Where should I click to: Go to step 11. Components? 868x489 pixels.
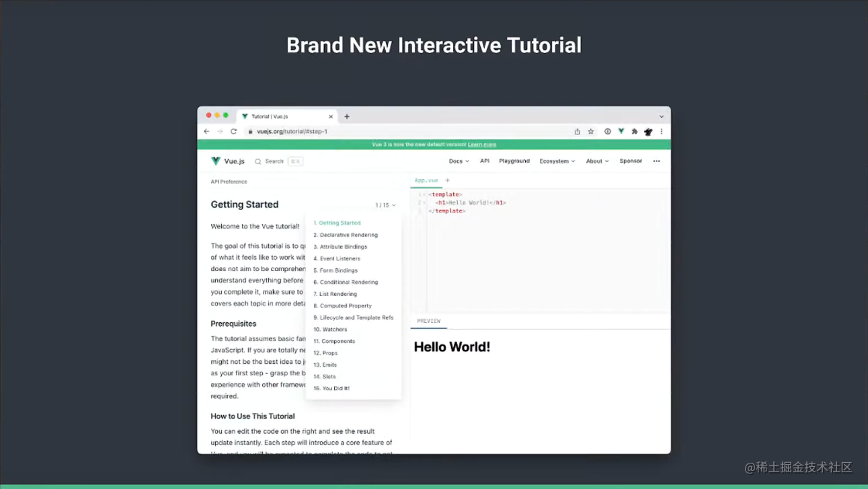click(334, 341)
